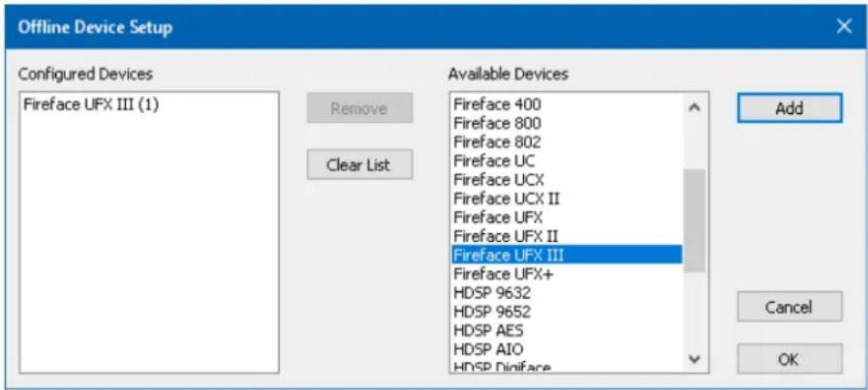Select HDSP AES device
The width and height of the screenshot is (868, 390).
tap(567, 330)
